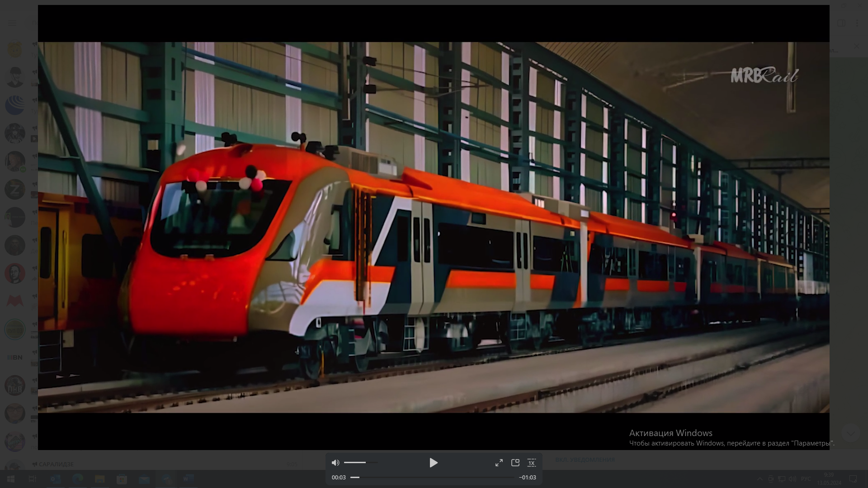Open Telegram hamburger menu behind viewer

[x=12, y=23]
